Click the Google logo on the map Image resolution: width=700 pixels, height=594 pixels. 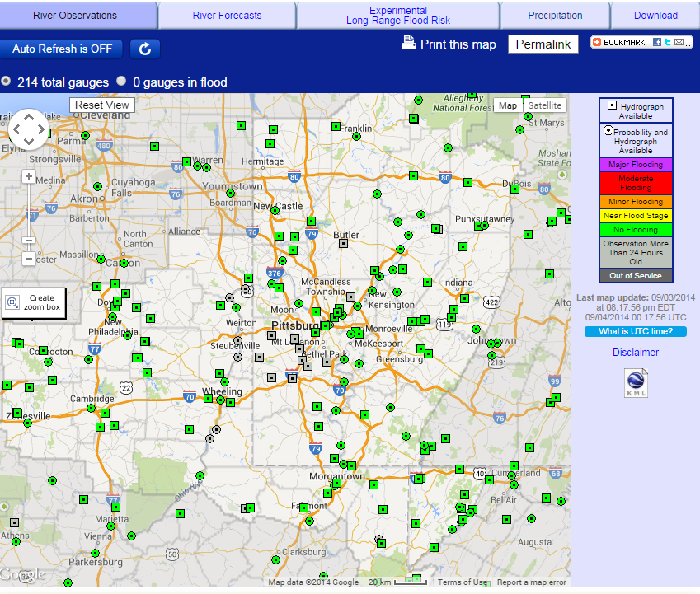(23, 574)
